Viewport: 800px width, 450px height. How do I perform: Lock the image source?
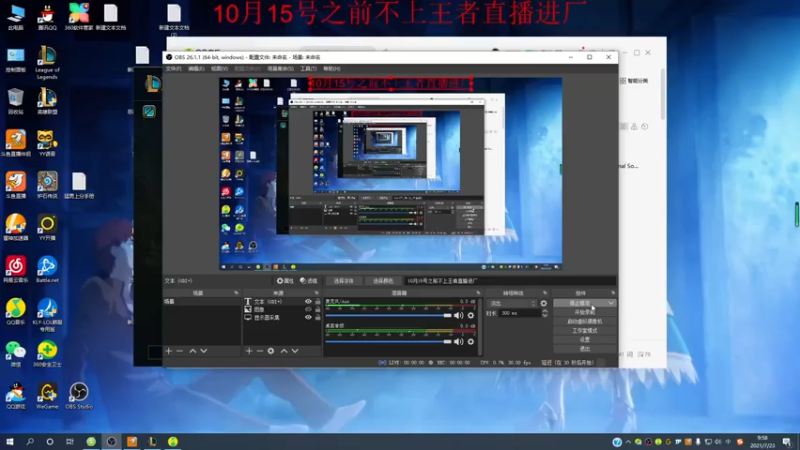(x=318, y=309)
